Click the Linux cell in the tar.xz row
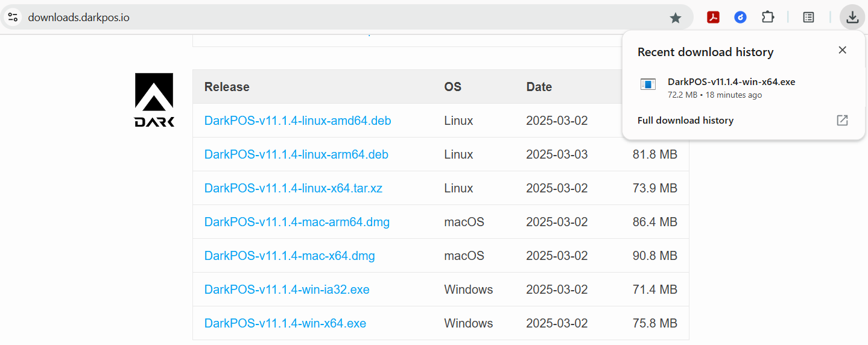The image size is (868, 345). click(458, 188)
